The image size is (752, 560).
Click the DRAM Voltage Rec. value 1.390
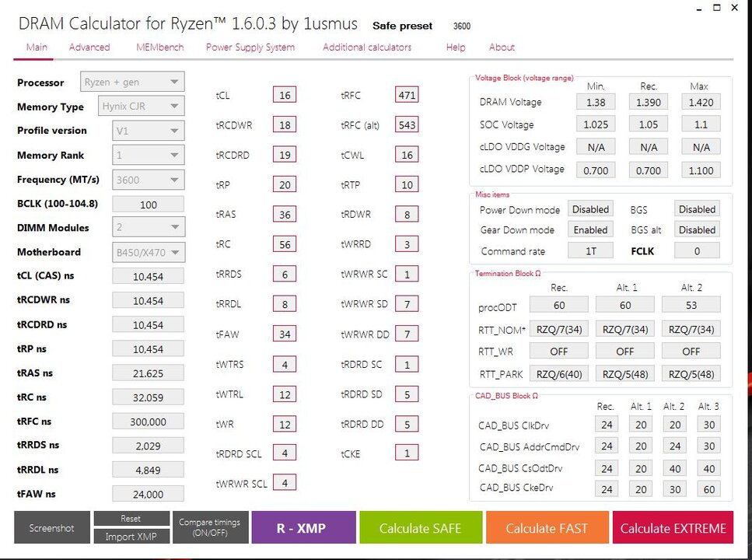click(x=649, y=102)
